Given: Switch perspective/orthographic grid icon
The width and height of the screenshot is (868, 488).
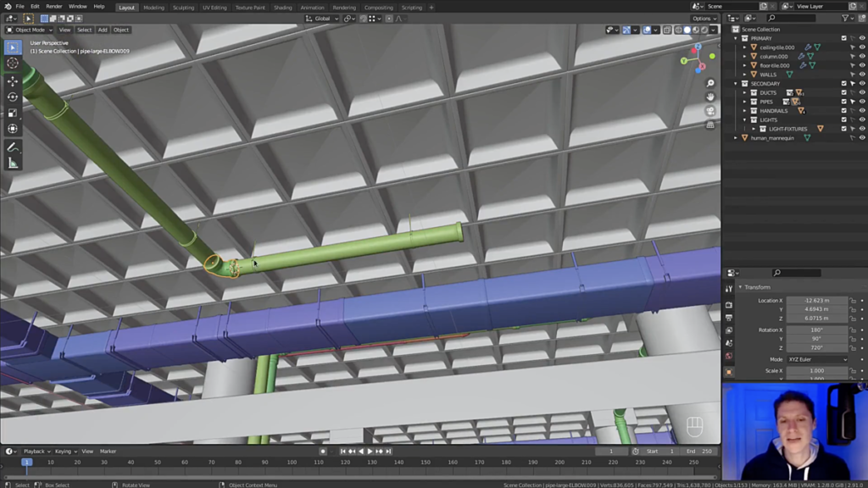Looking at the screenshot, I should pyautogui.click(x=710, y=125).
